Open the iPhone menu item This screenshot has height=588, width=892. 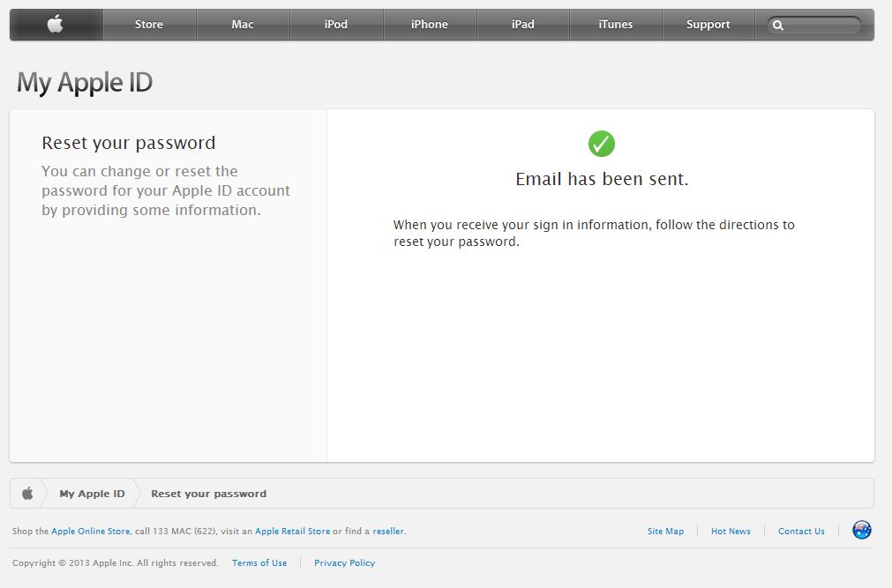point(430,25)
